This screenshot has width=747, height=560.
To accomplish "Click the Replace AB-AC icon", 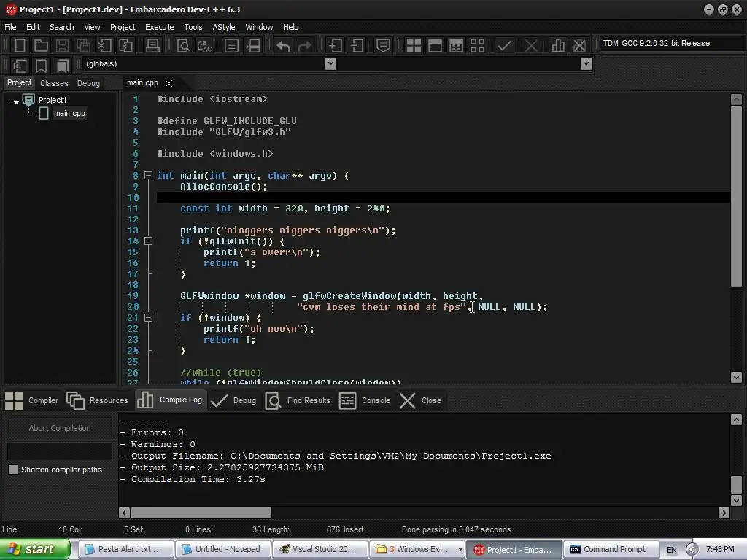I will point(204,46).
